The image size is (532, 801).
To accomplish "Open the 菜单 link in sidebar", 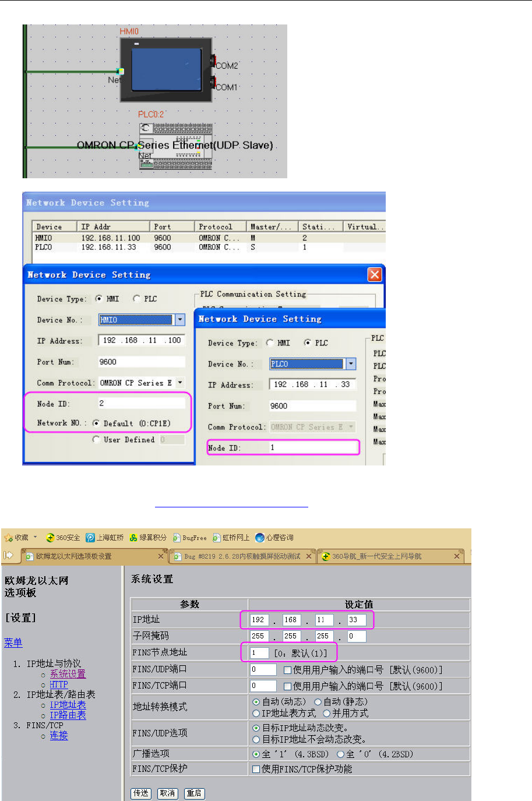I will (x=13, y=643).
